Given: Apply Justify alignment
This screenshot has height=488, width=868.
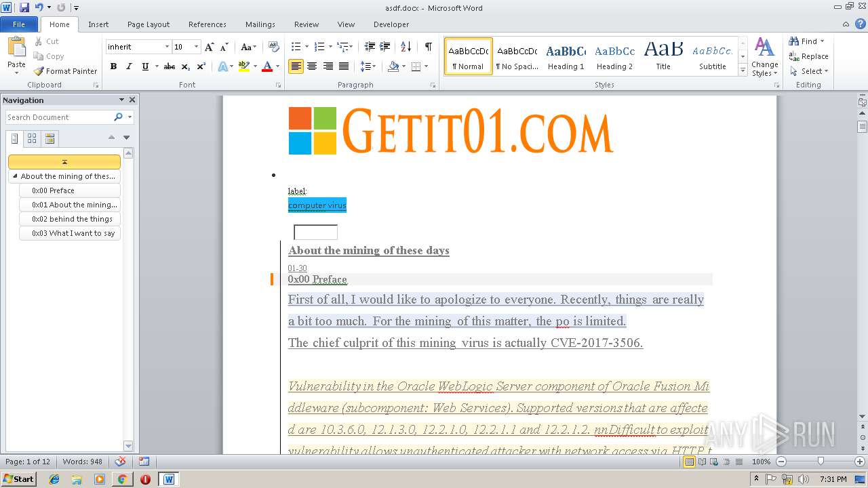Looking at the screenshot, I should point(344,66).
